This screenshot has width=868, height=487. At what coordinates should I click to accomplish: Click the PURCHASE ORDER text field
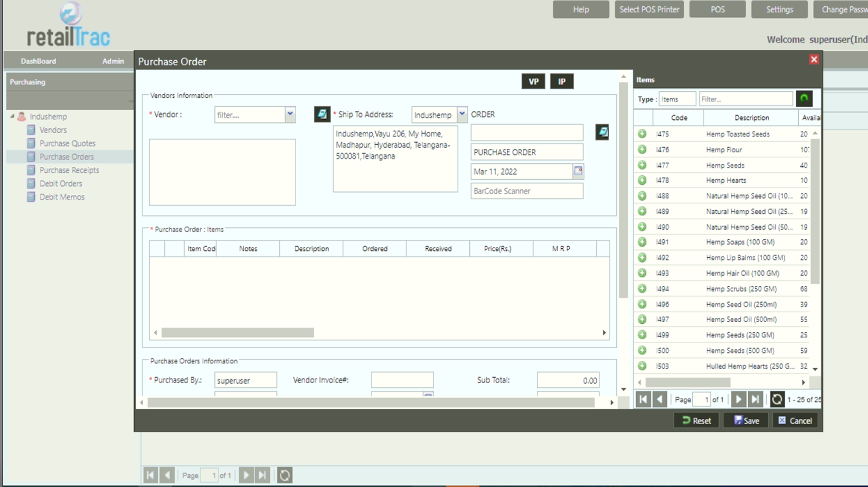point(527,152)
